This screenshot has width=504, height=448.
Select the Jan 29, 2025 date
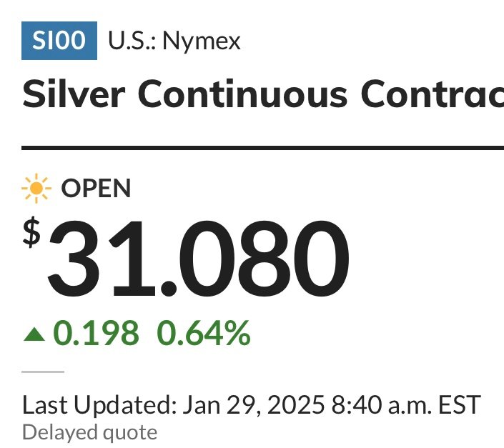254,405
